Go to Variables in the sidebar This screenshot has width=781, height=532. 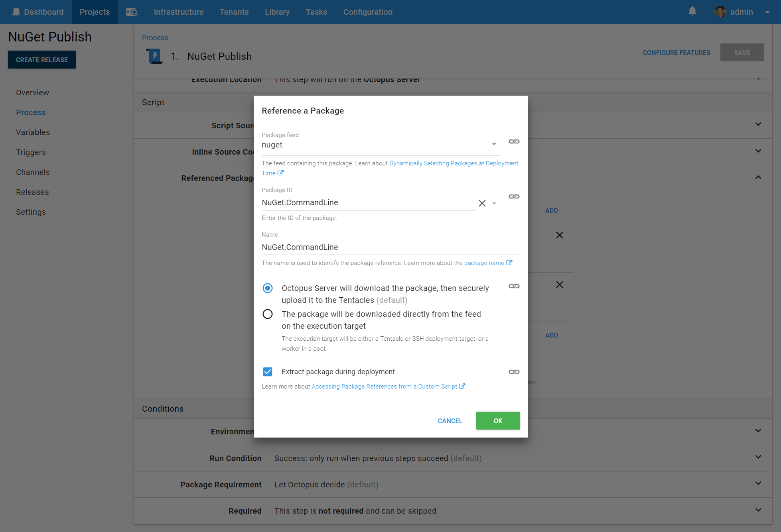coord(33,132)
